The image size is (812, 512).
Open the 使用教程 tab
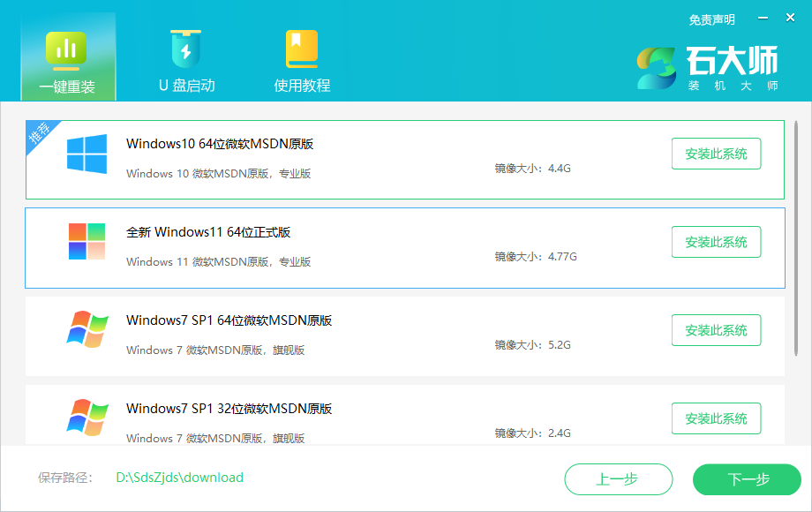coord(302,61)
